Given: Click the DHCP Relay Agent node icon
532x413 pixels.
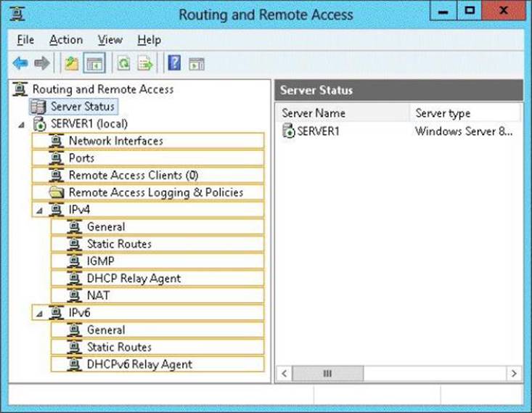Looking at the screenshot, I should tap(74, 278).
